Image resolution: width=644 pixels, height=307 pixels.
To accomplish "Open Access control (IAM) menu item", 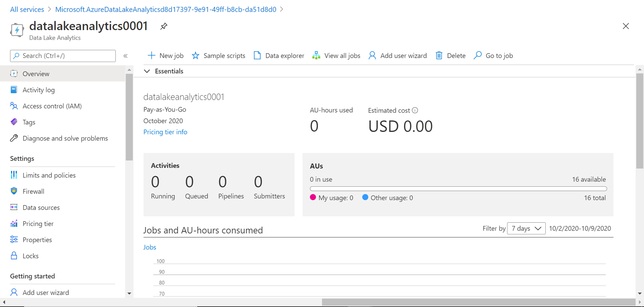I will pyautogui.click(x=52, y=106).
